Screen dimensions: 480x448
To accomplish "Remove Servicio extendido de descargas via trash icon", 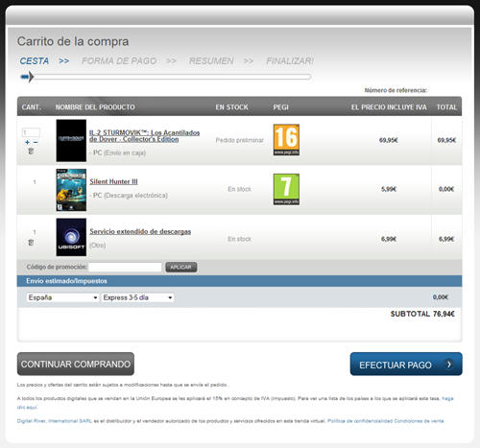I will pos(31,243).
